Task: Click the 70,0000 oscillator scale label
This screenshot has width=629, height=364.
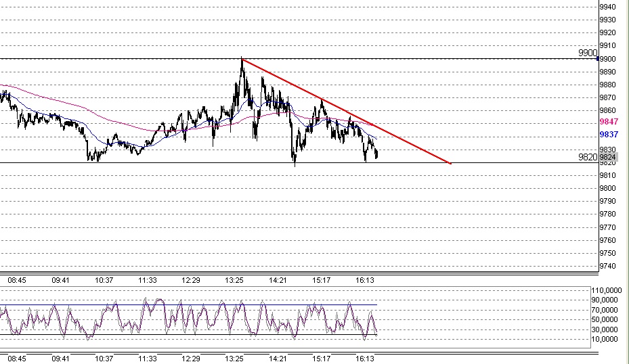Action: pyautogui.click(x=605, y=310)
